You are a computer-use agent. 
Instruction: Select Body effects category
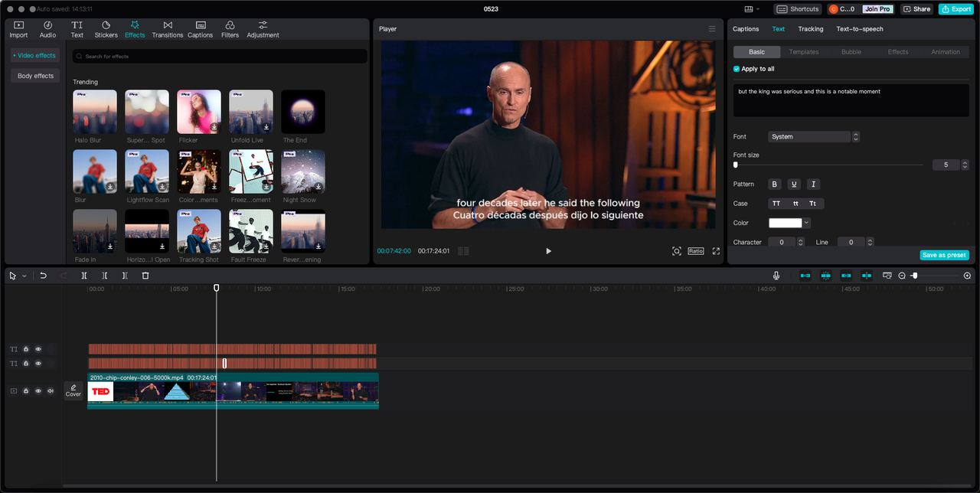[35, 76]
